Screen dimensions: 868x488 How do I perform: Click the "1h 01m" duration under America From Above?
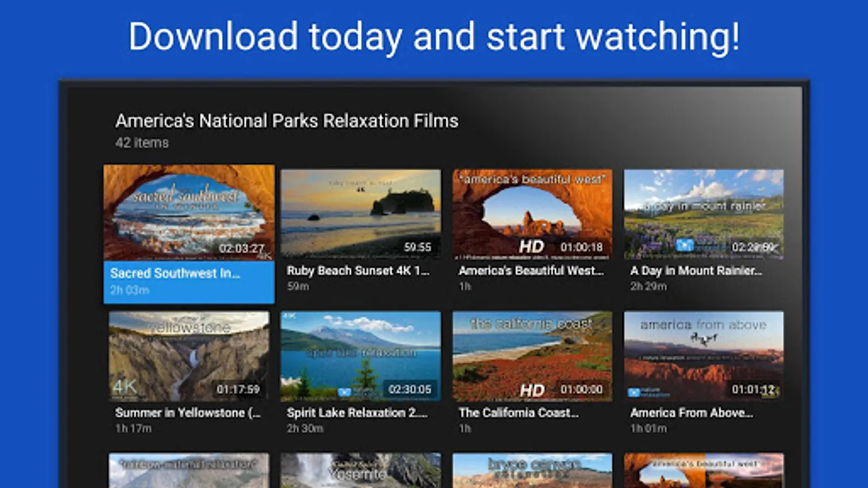(x=648, y=428)
